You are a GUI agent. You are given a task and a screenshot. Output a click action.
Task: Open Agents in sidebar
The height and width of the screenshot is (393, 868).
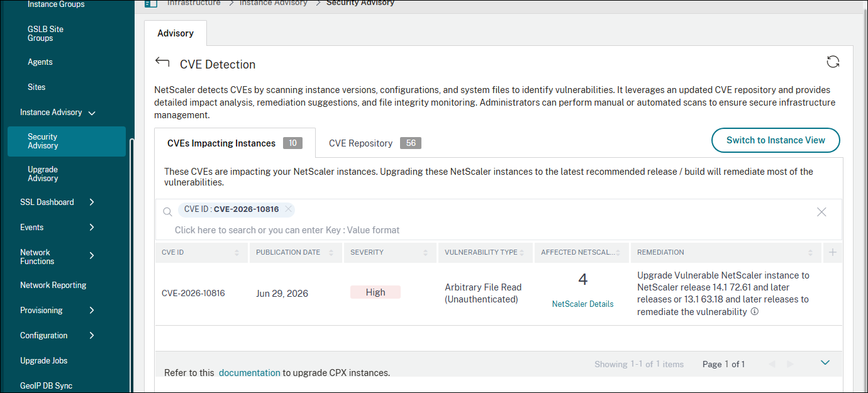tap(40, 62)
